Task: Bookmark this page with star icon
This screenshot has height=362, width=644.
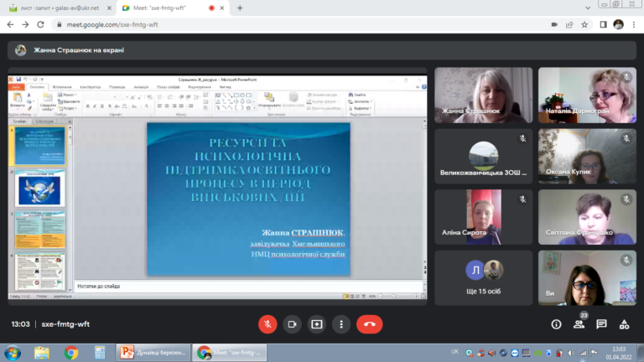Action: (584, 24)
